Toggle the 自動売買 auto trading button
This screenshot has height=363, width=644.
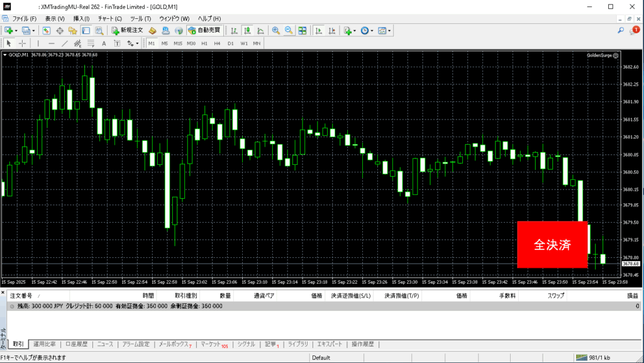[x=204, y=30]
